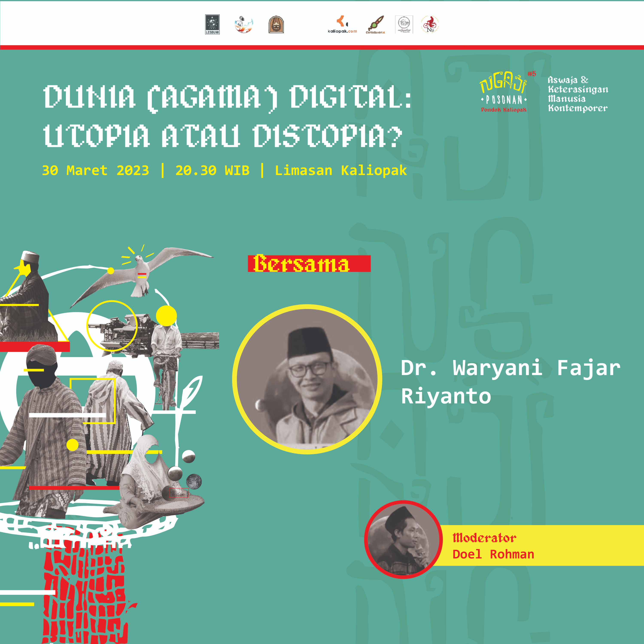Click the red "Bersama" label
This screenshot has width=644, height=644.
(309, 263)
